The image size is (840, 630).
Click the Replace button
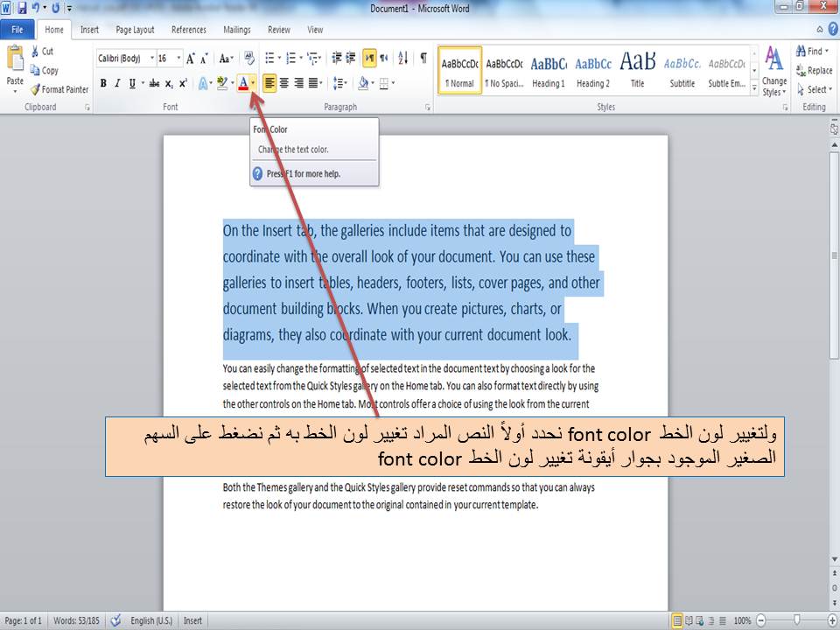click(x=815, y=71)
